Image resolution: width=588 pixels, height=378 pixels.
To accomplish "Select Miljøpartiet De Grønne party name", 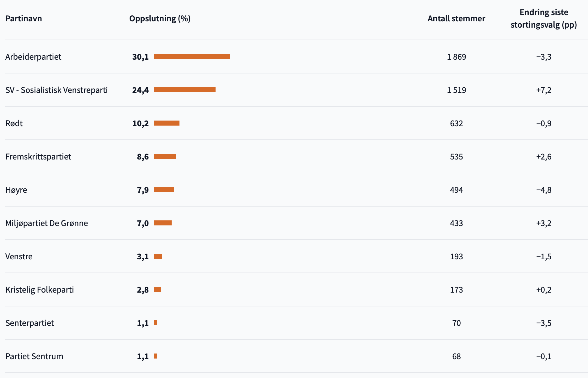I will click(47, 223).
